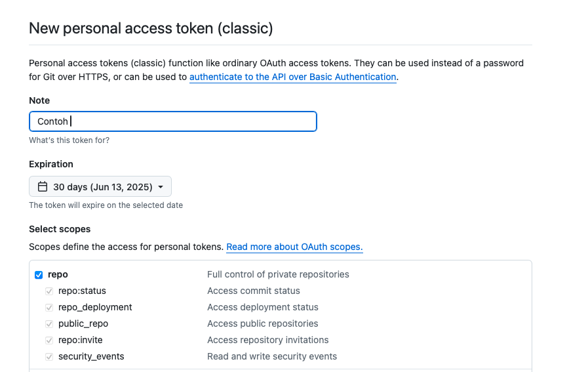Click the "Full control of private repositories" description

[x=278, y=274]
